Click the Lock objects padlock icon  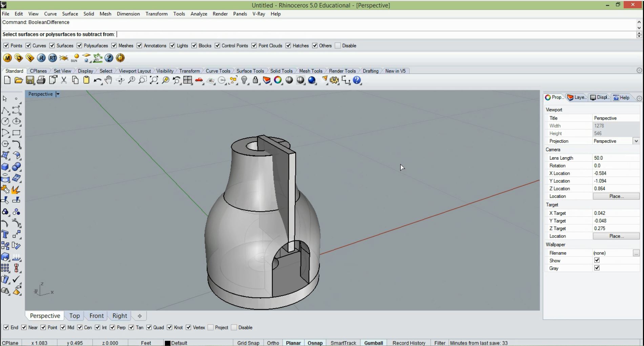[255, 80]
